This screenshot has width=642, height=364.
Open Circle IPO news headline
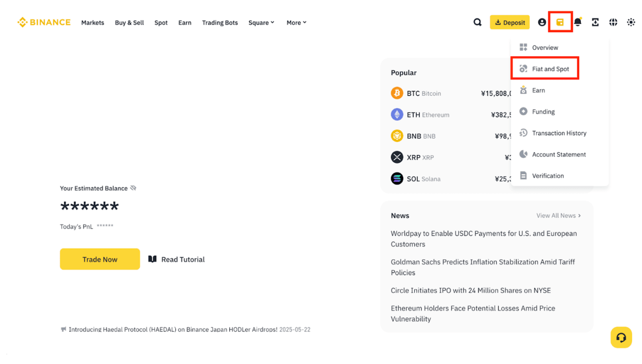click(471, 290)
